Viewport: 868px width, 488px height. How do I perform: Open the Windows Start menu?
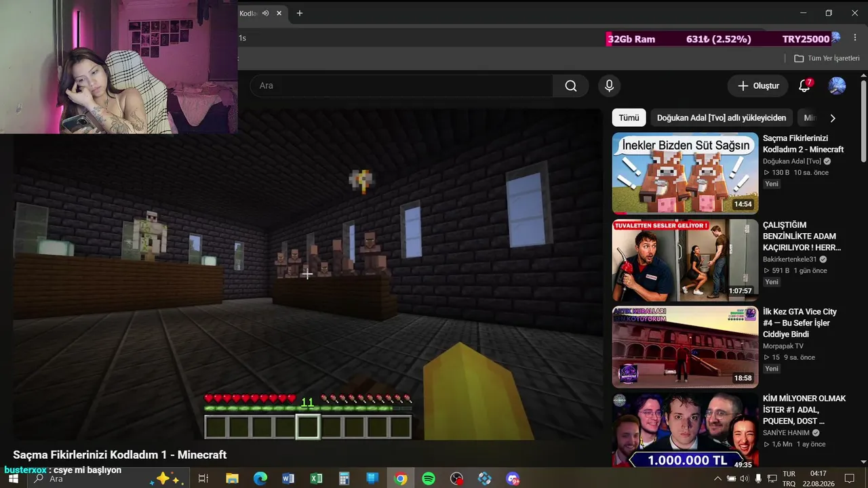click(13, 479)
